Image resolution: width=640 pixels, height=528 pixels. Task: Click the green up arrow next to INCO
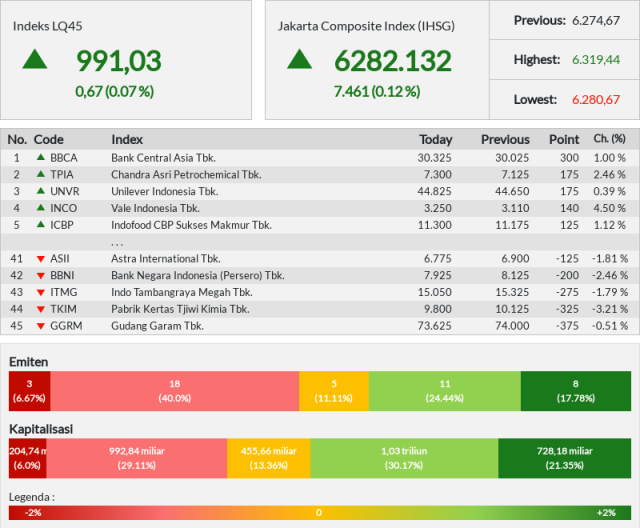(x=41, y=207)
